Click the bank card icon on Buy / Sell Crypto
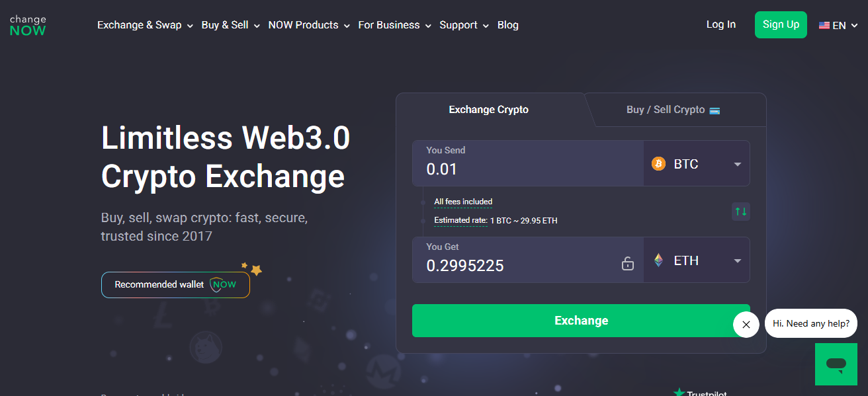Image resolution: width=868 pixels, height=396 pixels. pos(714,110)
